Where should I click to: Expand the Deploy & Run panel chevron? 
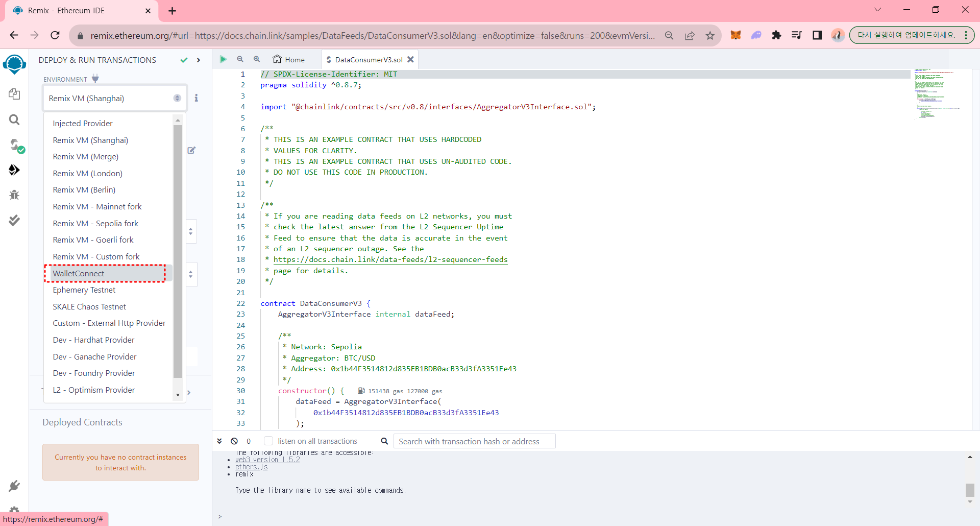[199, 60]
